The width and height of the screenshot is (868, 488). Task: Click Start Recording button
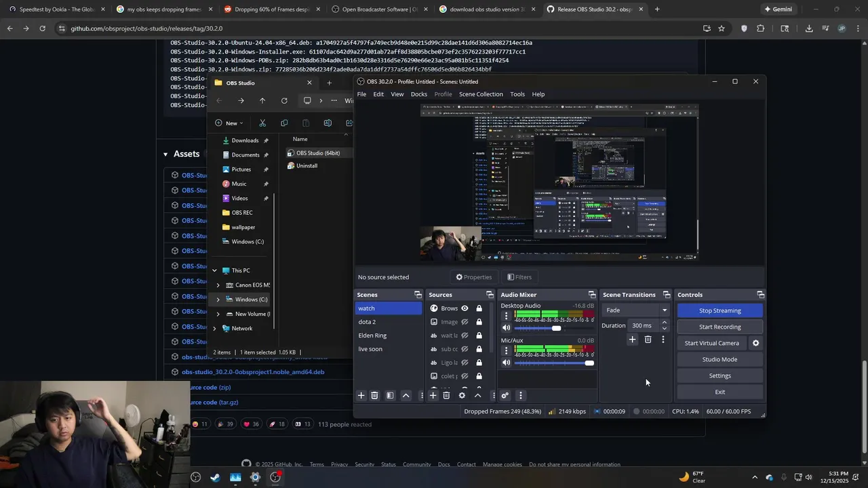click(x=719, y=327)
